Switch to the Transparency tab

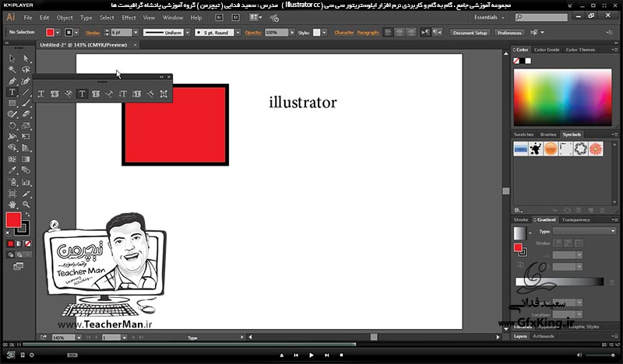pyautogui.click(x=575, y=220)
